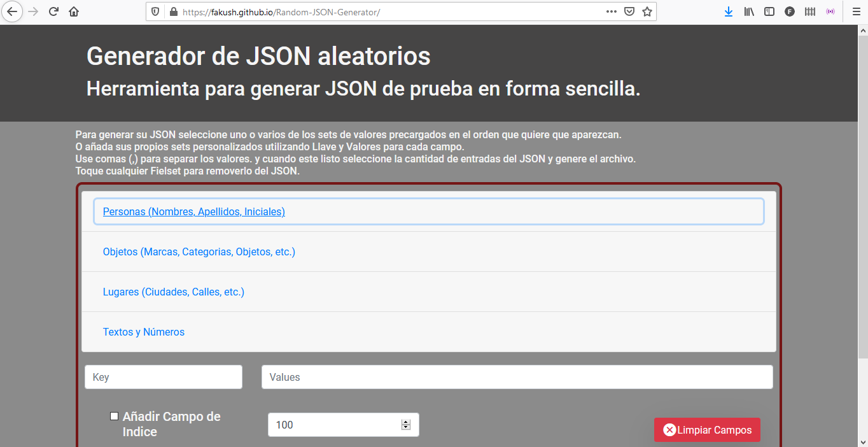Click scrollbar up arrow at top
Screen dimensions: 868x447
click(x=863, y=30)
